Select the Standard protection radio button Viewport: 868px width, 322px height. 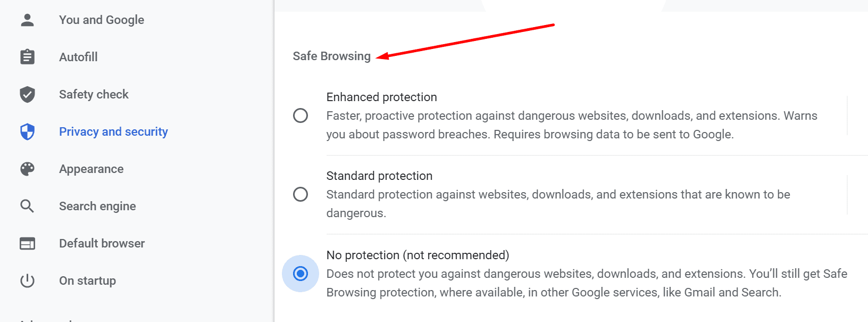click(x=301, y=194)
